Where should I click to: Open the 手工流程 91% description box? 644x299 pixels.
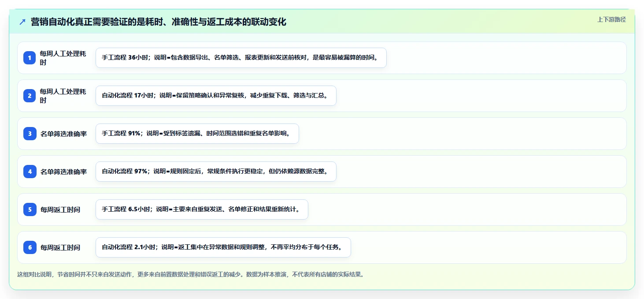click(x=197, y=134)
